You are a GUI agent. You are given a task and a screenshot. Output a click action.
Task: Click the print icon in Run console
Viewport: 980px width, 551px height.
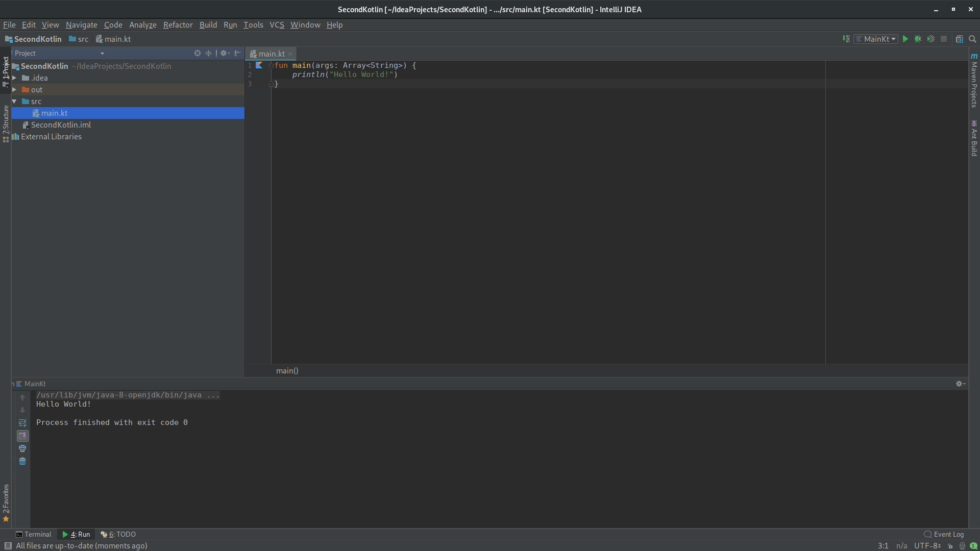pos(22,448)
